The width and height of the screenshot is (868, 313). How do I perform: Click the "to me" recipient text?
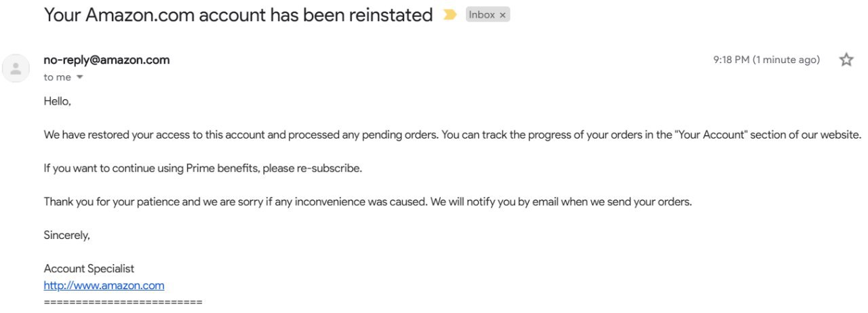click(57, 77)
